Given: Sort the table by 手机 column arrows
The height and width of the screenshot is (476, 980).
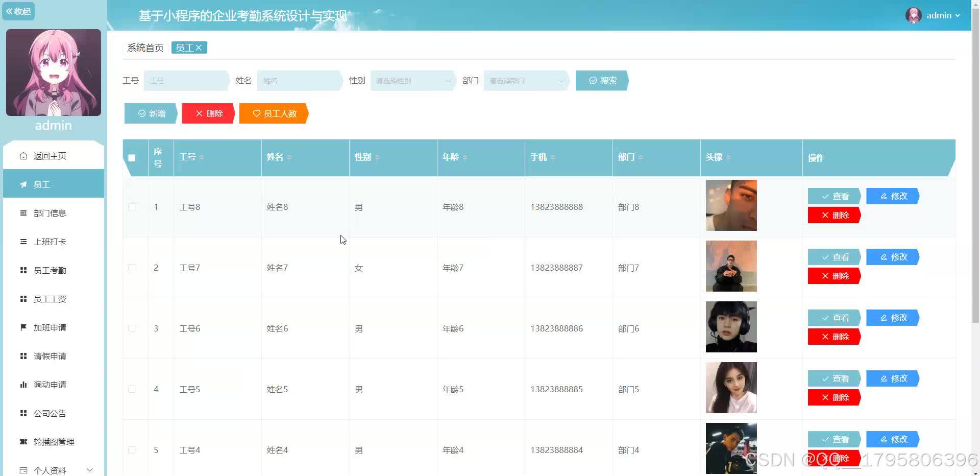Looking at the screenshot, I should pos(553,157).
